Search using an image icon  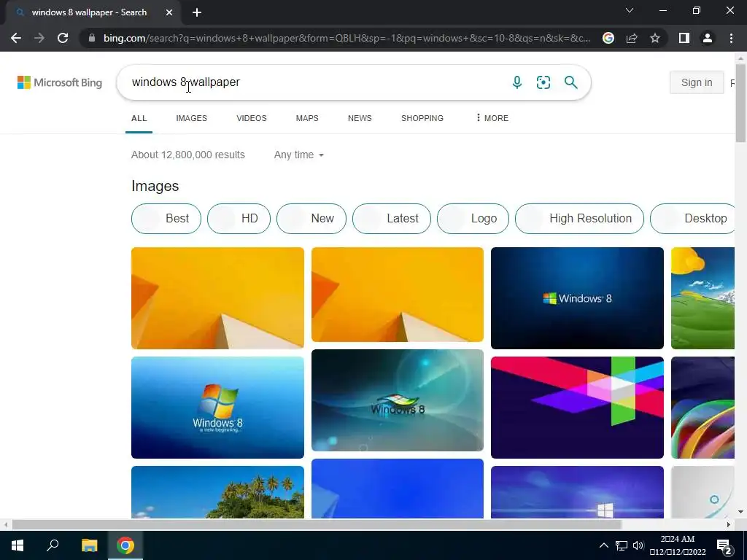click(543, 82)
